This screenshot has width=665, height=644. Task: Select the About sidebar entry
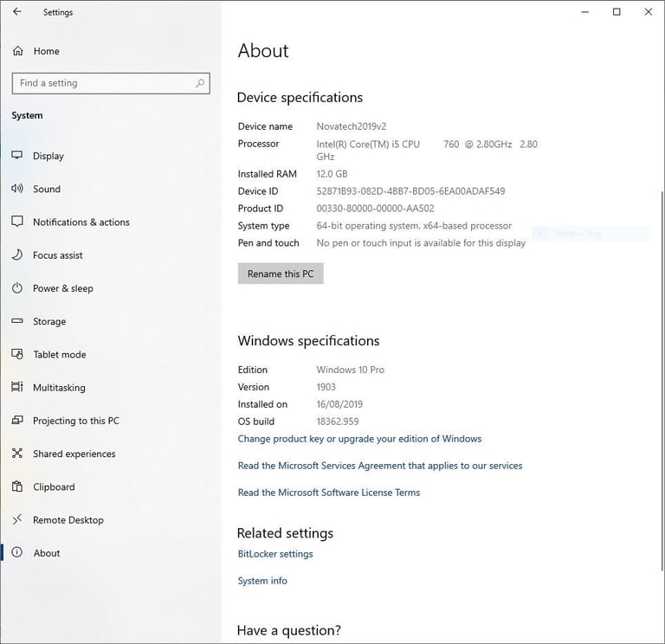pos(47,553)
